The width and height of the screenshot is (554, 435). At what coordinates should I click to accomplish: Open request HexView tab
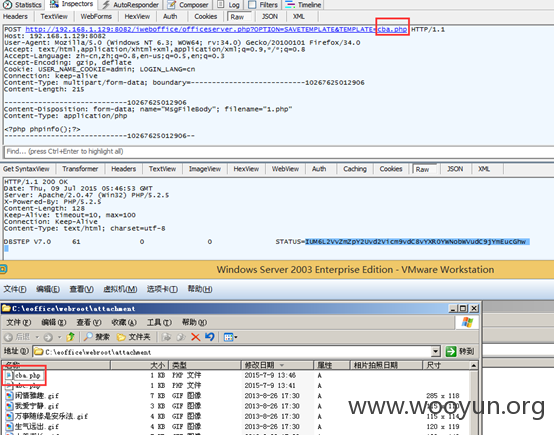(x=137, y=17)
